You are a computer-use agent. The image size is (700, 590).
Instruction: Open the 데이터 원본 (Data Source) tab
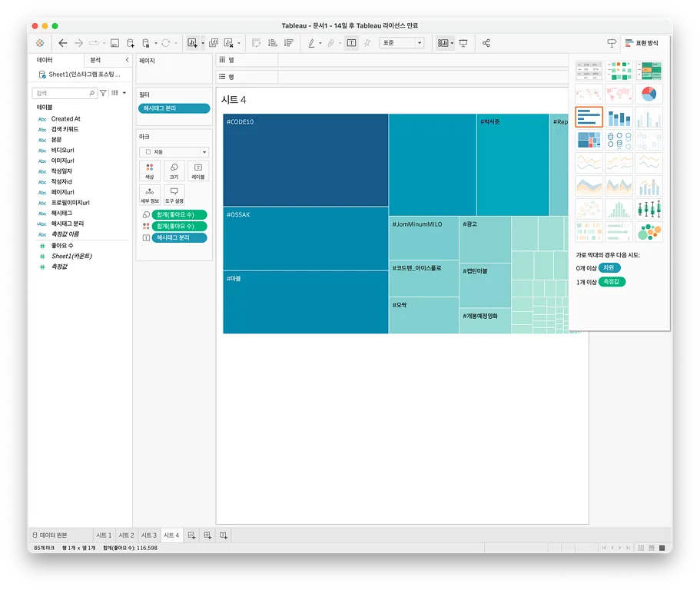point(50,535)
